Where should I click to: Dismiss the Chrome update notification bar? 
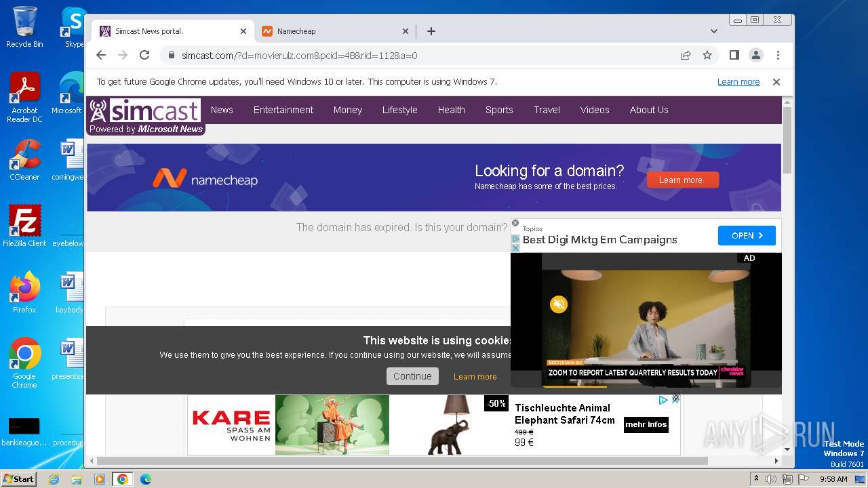[x=776, y=82]
